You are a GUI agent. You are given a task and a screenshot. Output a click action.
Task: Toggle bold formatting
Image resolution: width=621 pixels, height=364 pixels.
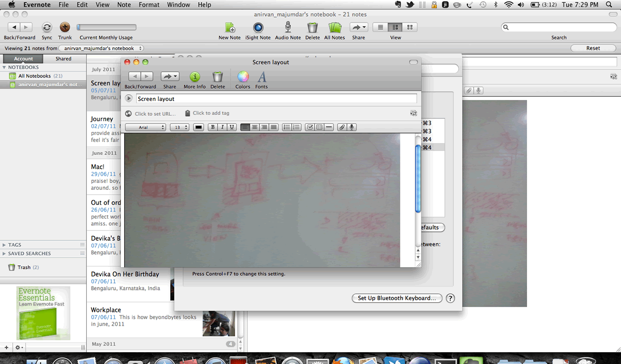(x=212, y=127)
